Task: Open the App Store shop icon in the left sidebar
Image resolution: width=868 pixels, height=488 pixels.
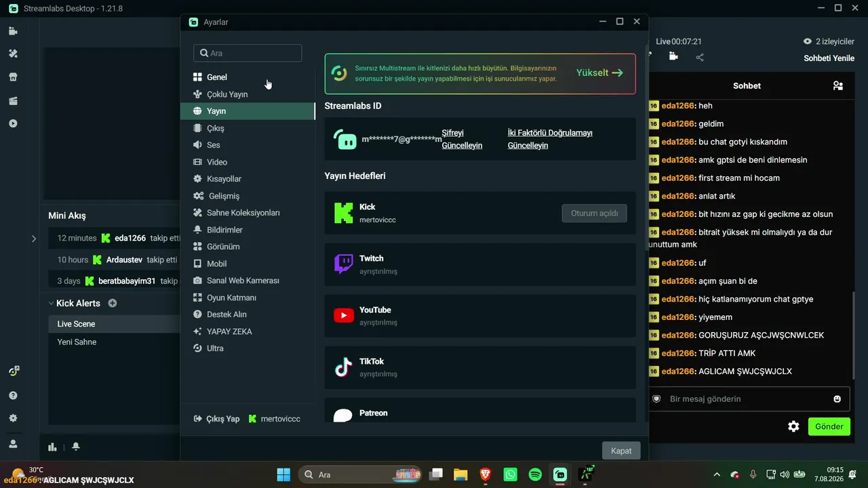Action: pyautogui.click(x=13, y=77)
